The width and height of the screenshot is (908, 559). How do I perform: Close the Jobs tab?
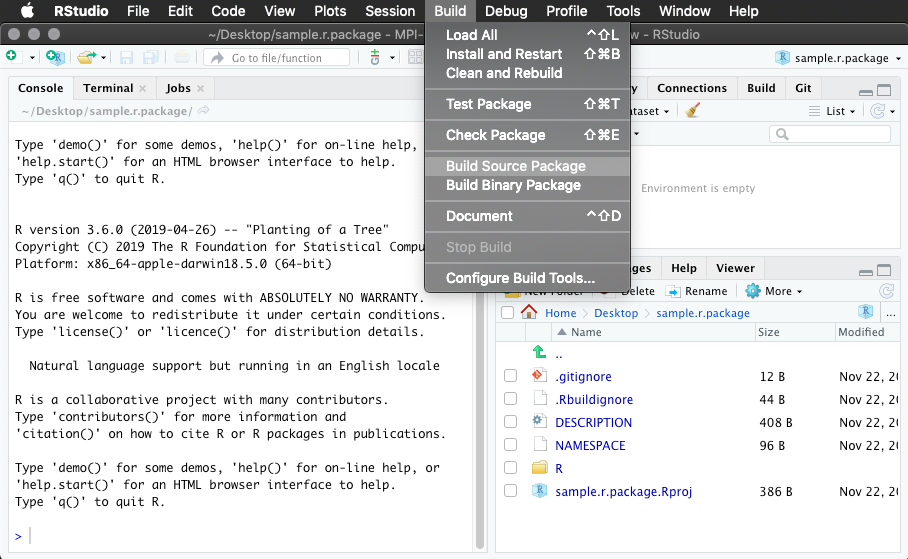pos(200,89)
